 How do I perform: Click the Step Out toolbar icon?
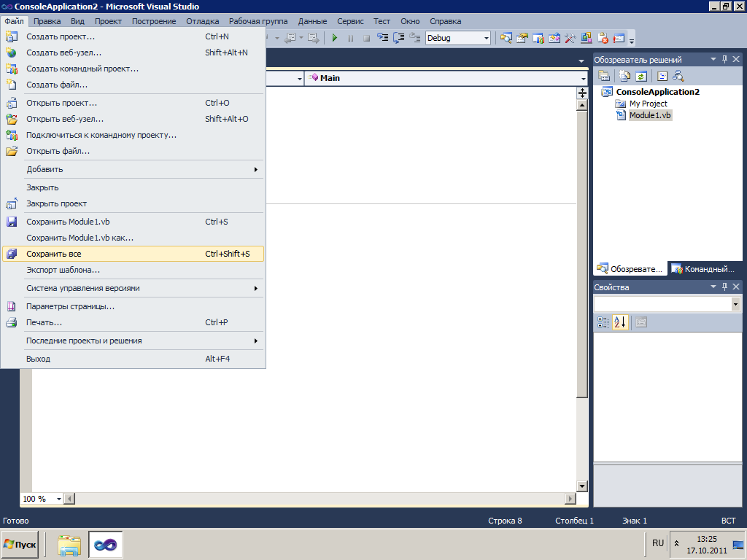[415, 38]
